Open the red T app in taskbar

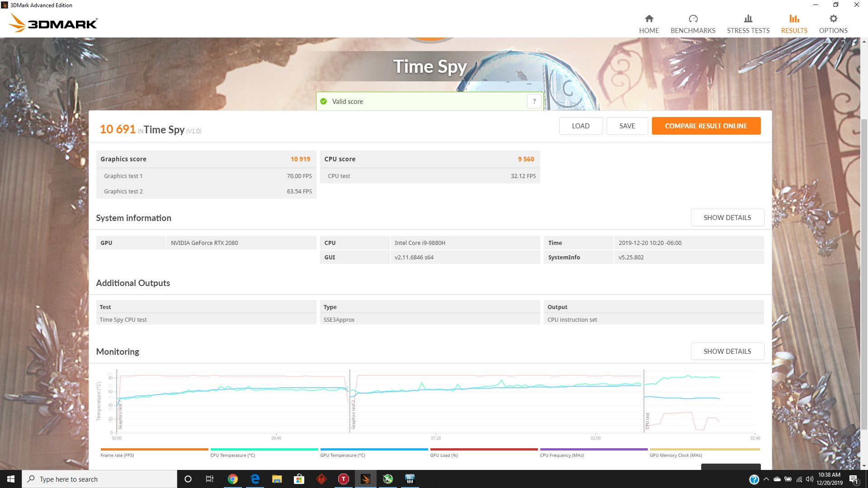point(344,479)
